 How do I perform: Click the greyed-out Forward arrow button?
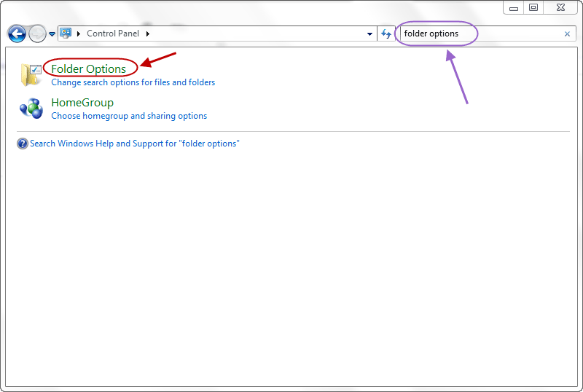(x=37, y=34)
